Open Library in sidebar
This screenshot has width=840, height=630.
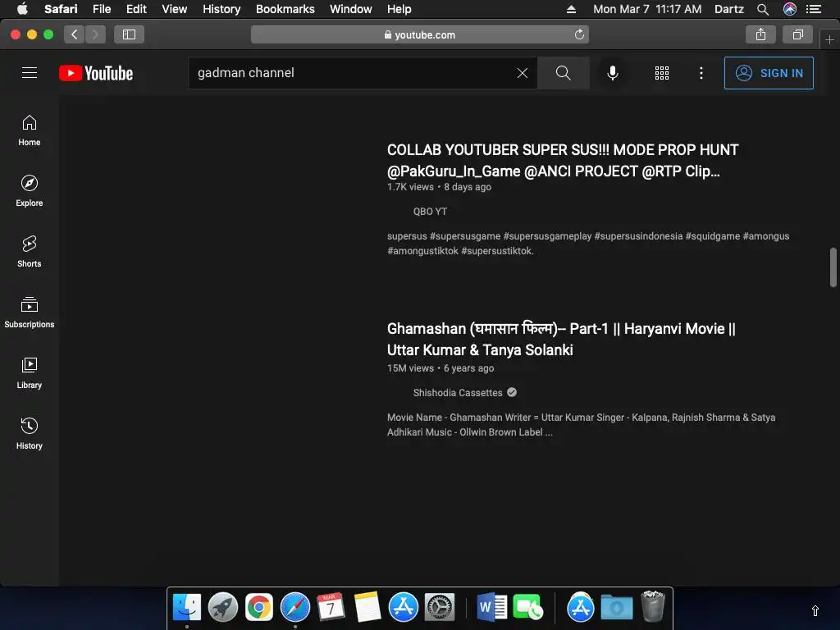[30, 373]
